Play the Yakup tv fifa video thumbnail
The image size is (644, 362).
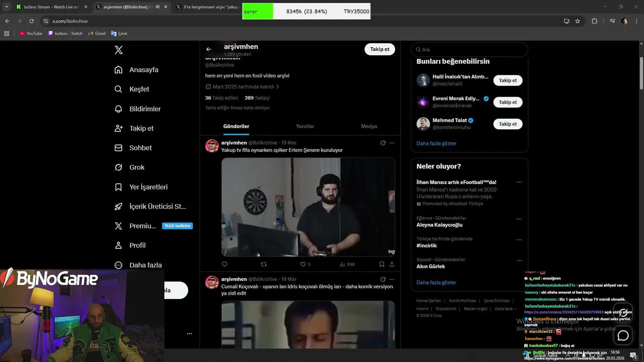click(308, 207)
